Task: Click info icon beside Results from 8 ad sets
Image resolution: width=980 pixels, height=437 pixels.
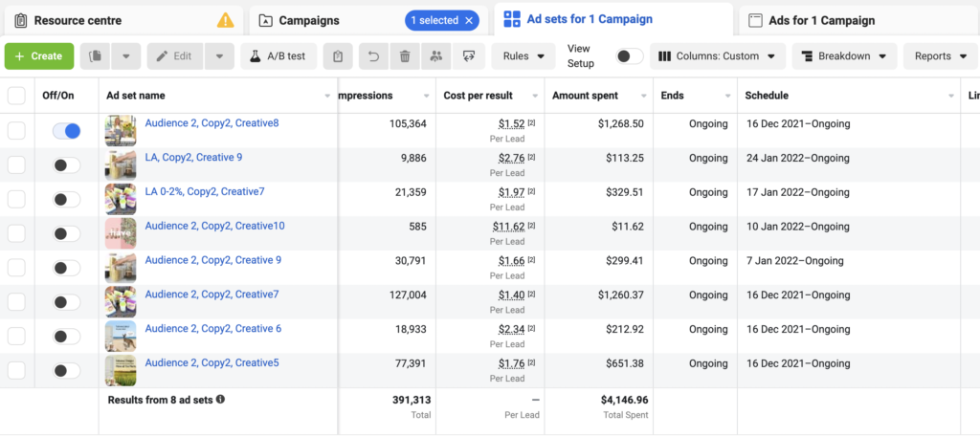Action: coord(220,400)
